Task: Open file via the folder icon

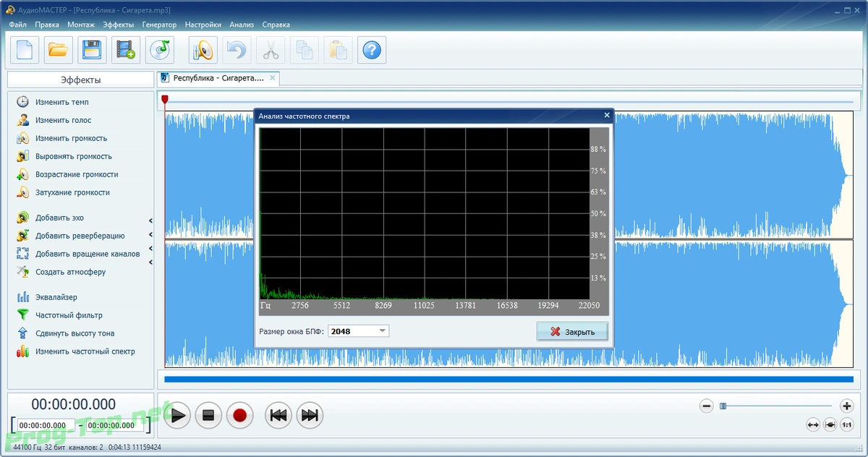Action: [58, 50]
